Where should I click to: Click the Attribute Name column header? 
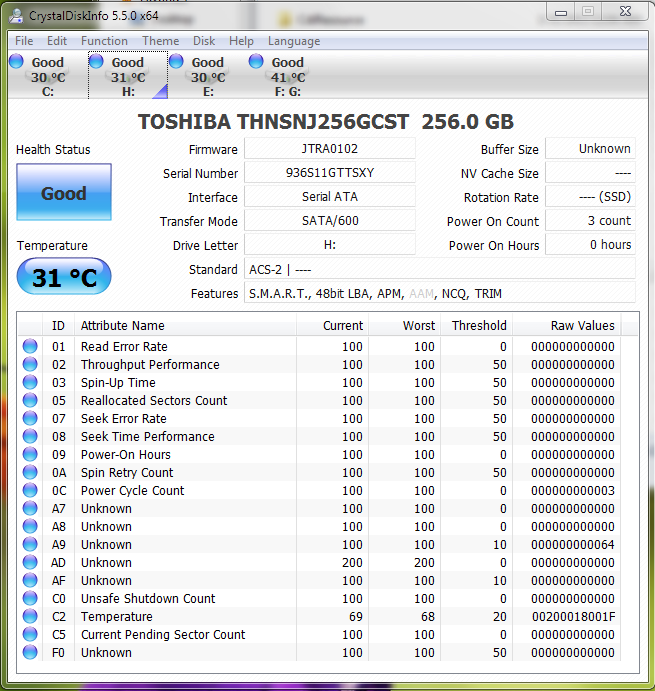[122, 325]
